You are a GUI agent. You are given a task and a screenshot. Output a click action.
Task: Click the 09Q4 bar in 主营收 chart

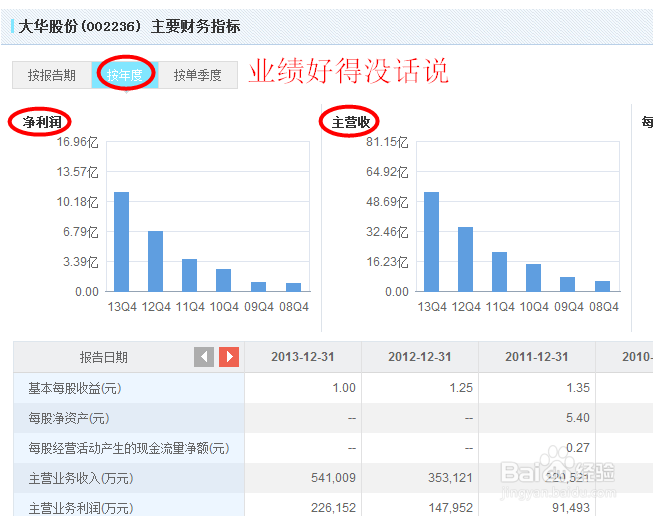click(x=567, y=284)
